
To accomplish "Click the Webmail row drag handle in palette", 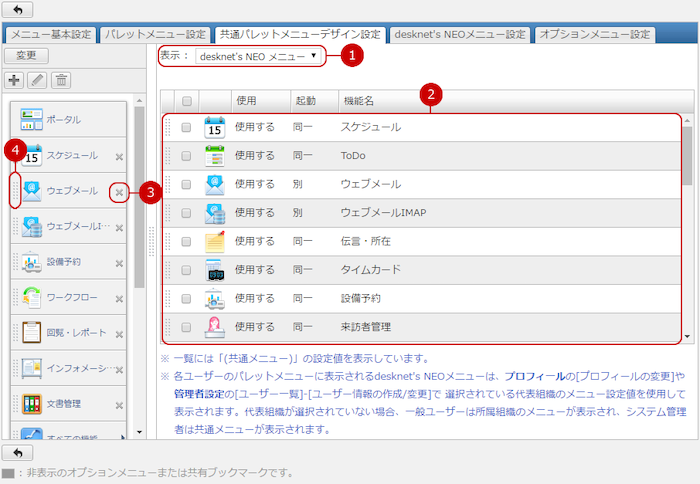I will 15,191.
